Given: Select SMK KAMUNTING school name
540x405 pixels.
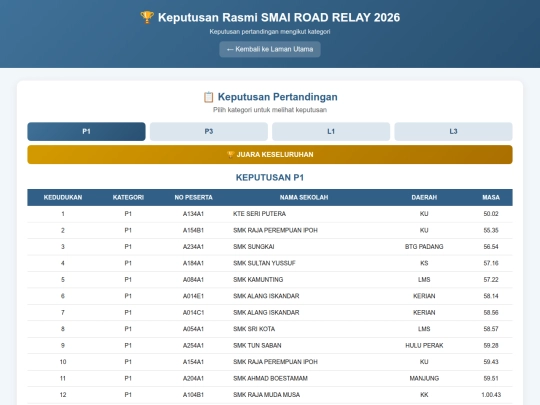Looking at the screenshot, I should coord(258,280).
